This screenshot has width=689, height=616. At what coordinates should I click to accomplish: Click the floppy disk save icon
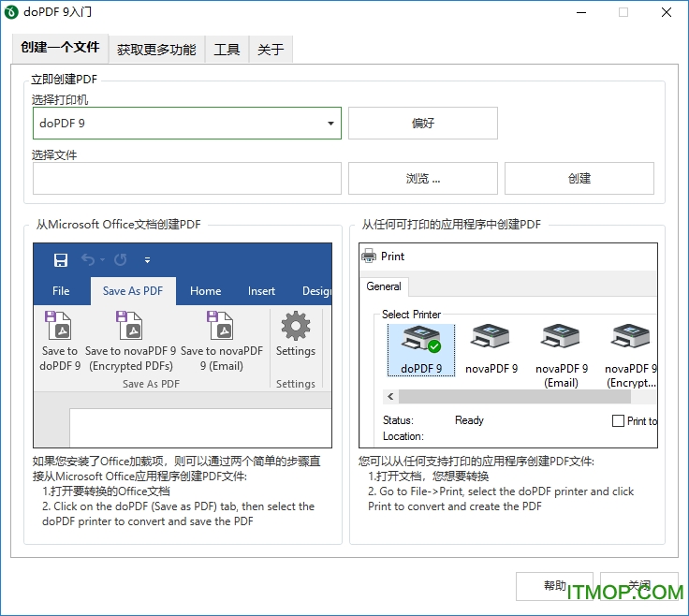click(x=61, y=260)
